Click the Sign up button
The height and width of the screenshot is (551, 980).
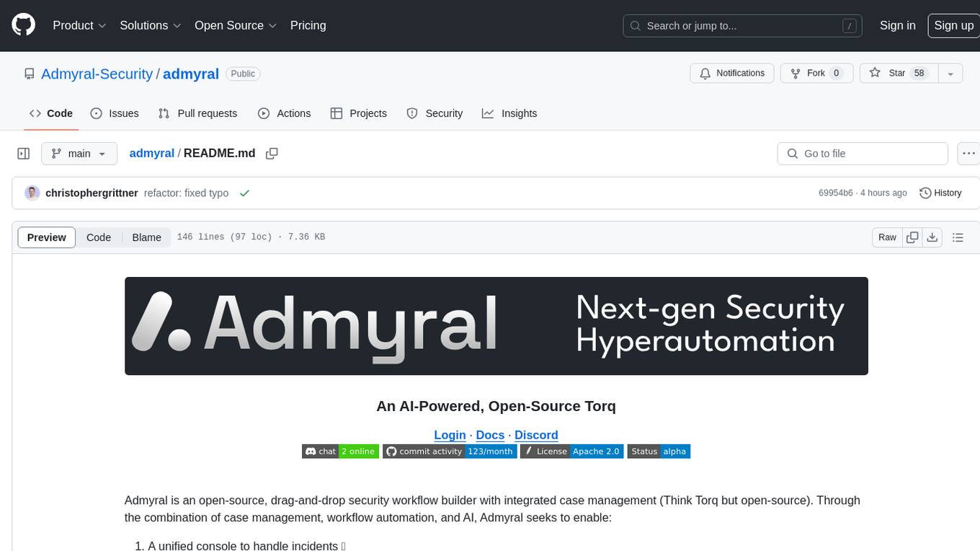[953, 25]
